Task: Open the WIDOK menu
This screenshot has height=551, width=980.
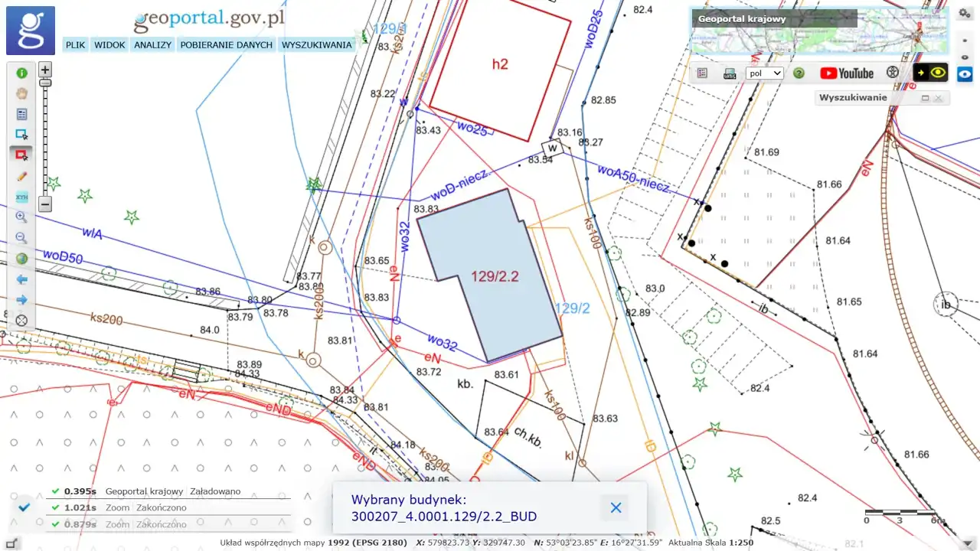Action: pos(109,45)
